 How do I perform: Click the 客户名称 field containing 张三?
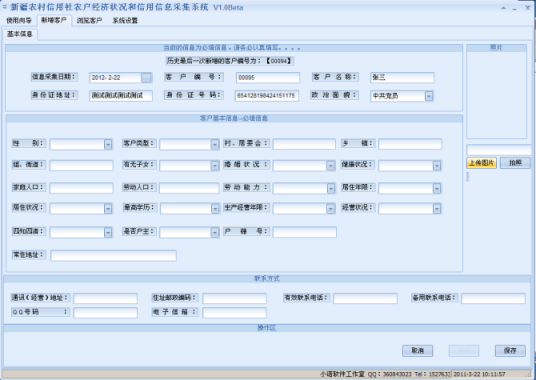[x=402, y=78]
